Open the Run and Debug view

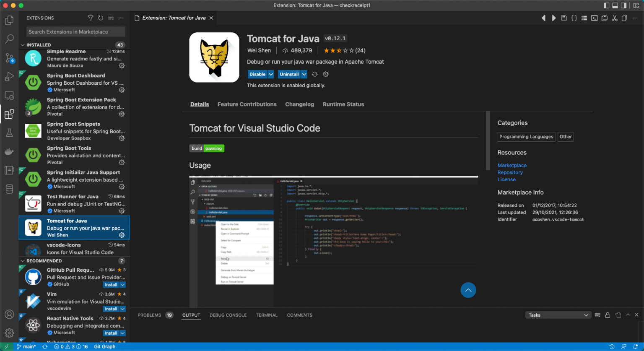(9, 77)
